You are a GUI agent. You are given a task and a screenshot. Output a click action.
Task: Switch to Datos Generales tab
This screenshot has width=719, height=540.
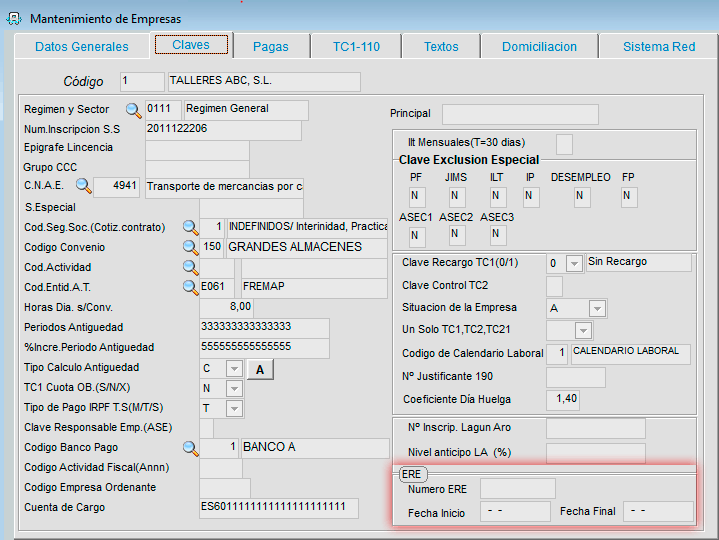(x=82, y=47)
